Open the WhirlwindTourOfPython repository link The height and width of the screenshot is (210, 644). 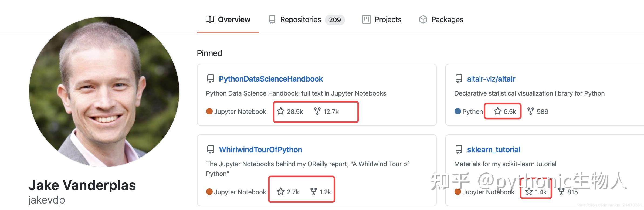tap(260, 150)
